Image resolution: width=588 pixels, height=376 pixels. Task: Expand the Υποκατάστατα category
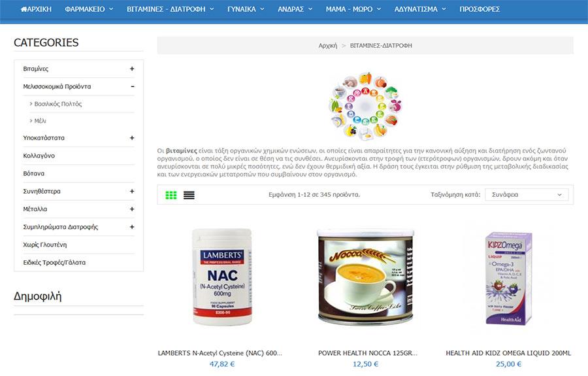[x=132, y=138]
